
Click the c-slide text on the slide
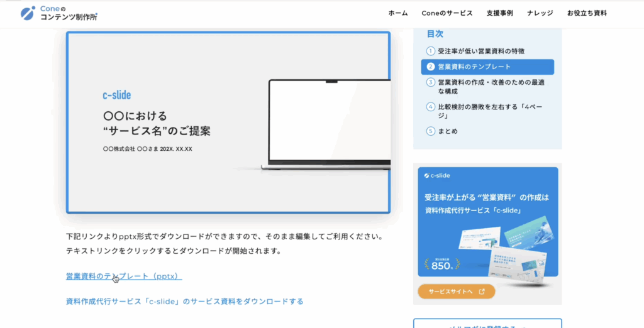point(116,96)
